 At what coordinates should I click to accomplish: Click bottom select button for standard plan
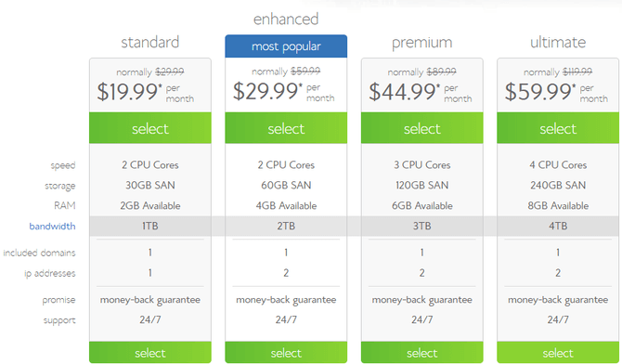[x=150, y=352]
